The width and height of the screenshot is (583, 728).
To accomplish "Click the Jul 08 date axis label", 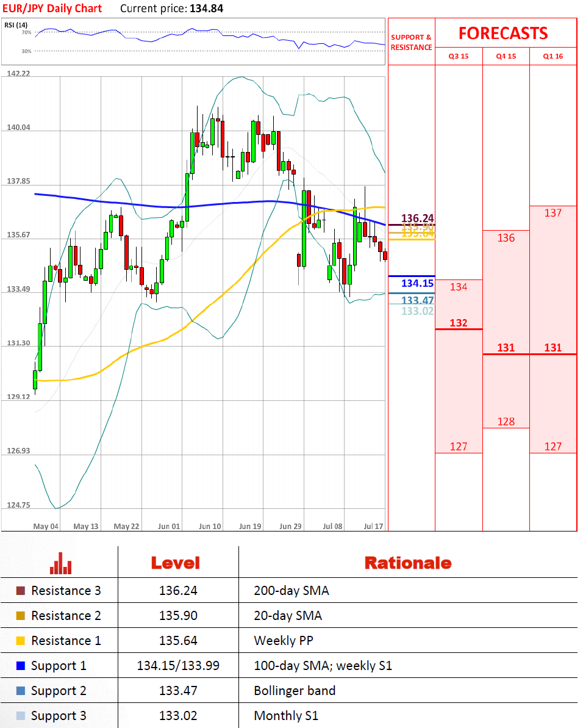I will (x=332, y=527).
